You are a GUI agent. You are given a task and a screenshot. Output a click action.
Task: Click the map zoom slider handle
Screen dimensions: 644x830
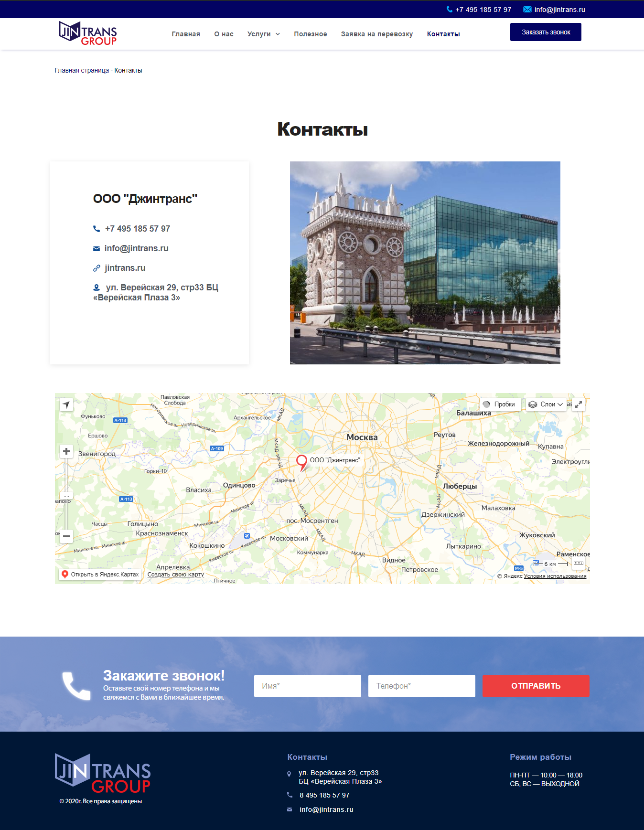pyautogui.click(x=66, y=495)
